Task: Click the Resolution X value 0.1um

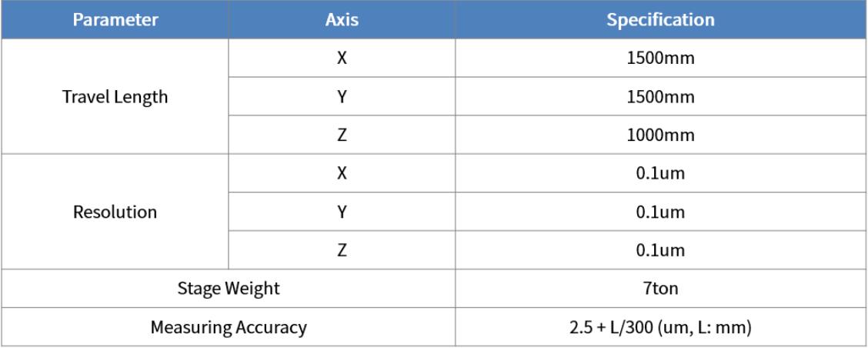Action: [x=660, y=173]
